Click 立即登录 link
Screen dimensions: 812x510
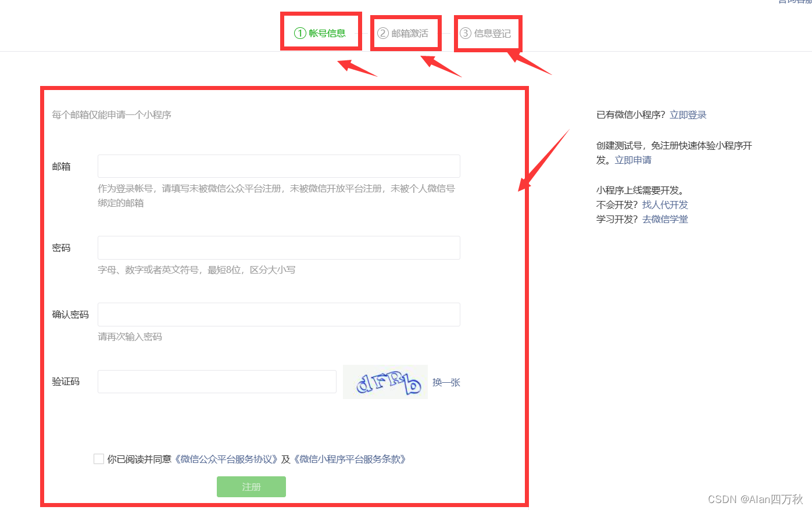click(688, 115)
